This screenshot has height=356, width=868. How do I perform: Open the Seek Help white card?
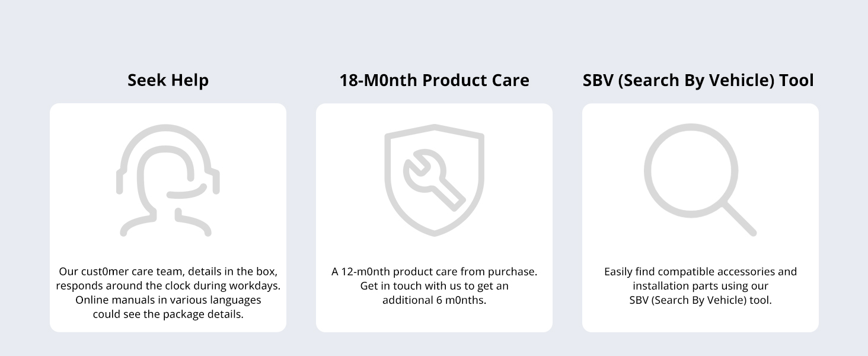(x=168, y=218)
